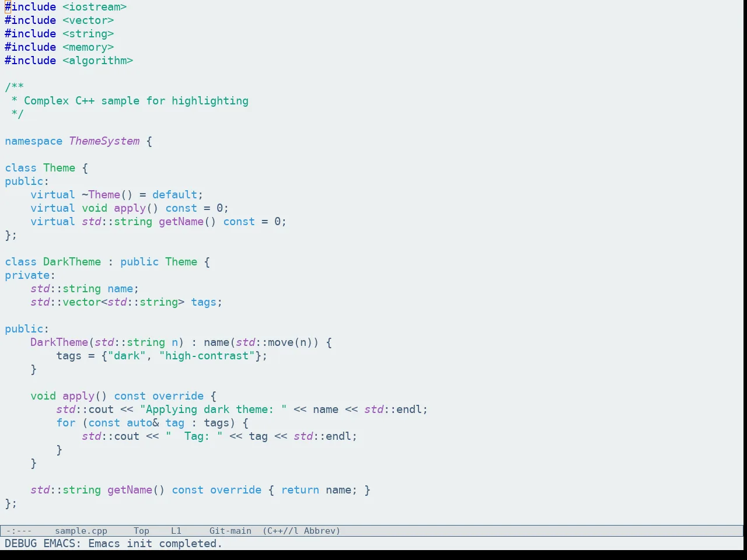Click 'getName' in the pure virtual declaration

pyautogui.click(x=181, y=222)
